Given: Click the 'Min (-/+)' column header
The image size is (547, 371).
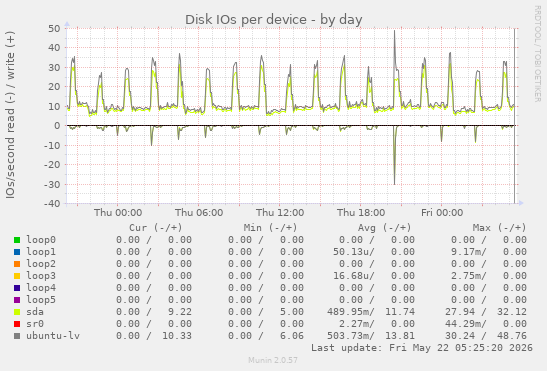Looking at the screenshot, I should pyautogui.click(x=270, y=228).
